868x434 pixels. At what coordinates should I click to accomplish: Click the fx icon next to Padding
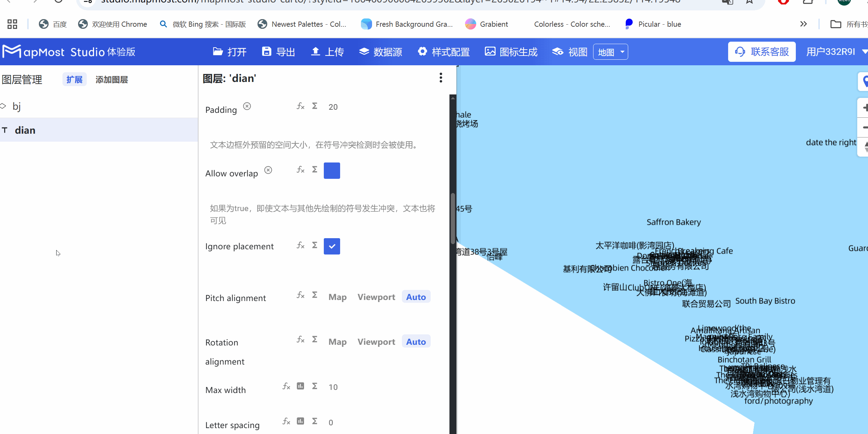(x=300, y=107)
